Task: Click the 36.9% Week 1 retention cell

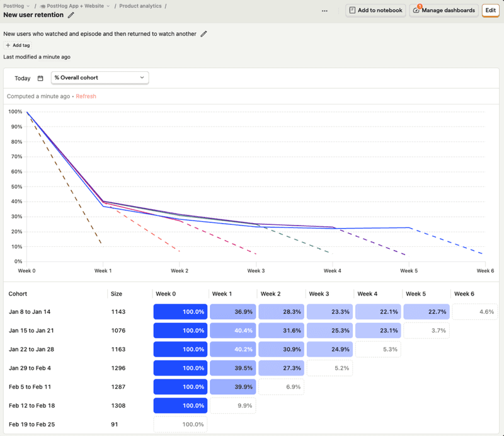Action: (x=232, y=312)
